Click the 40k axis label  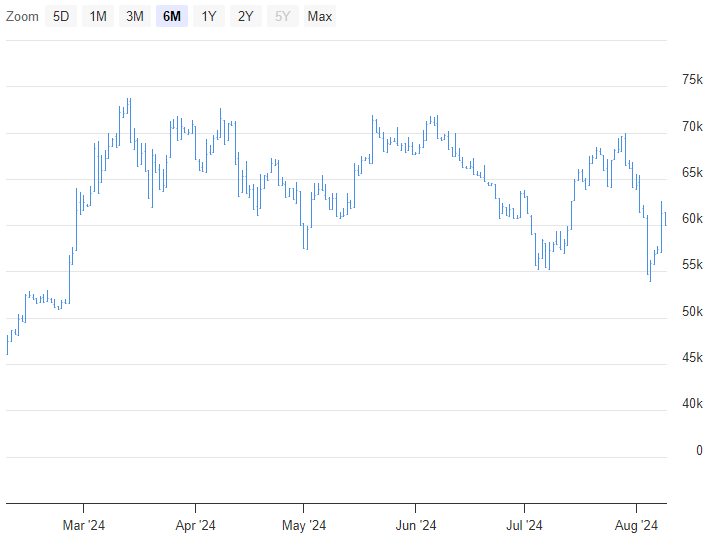(692, 403)
